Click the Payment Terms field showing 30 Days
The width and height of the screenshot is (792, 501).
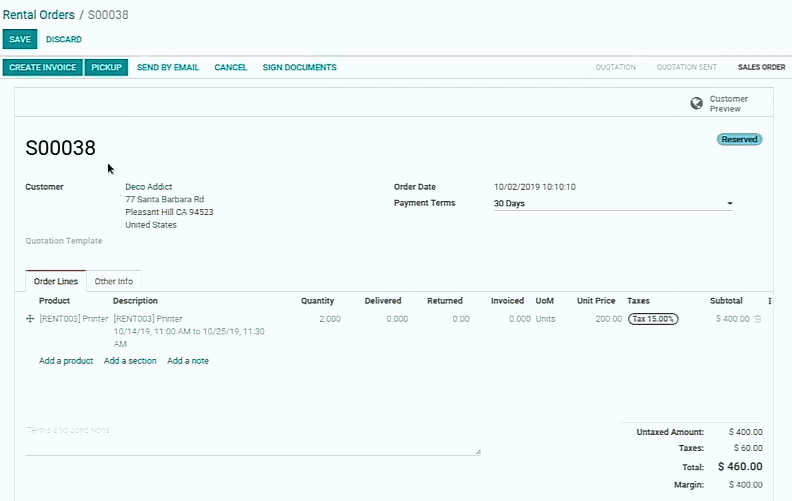coord(613,203)
